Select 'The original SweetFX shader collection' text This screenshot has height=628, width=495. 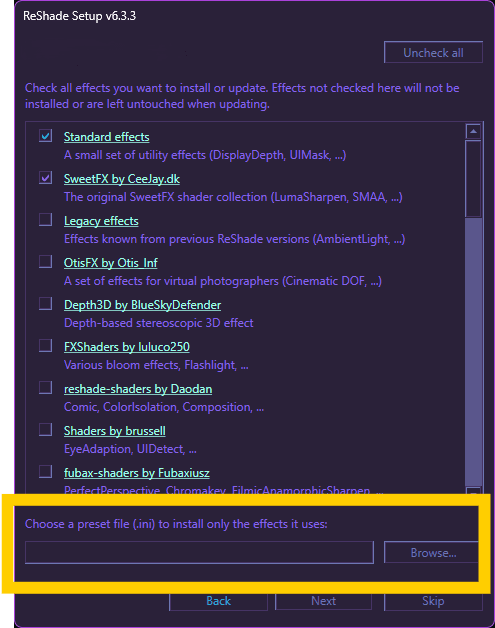(x=233, y=197)
